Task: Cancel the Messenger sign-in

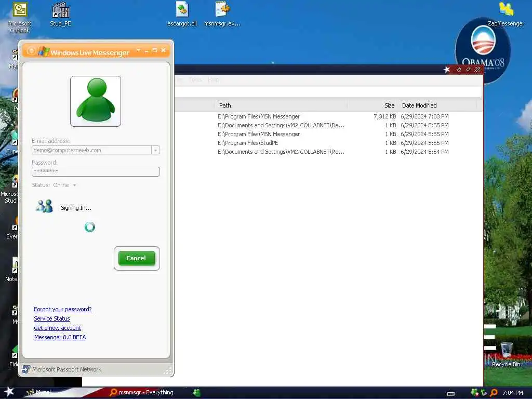Action: tap(137, 258)
